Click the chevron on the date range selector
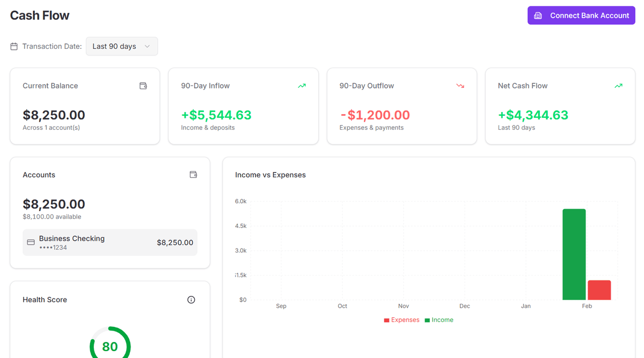 tap(147, 46)
